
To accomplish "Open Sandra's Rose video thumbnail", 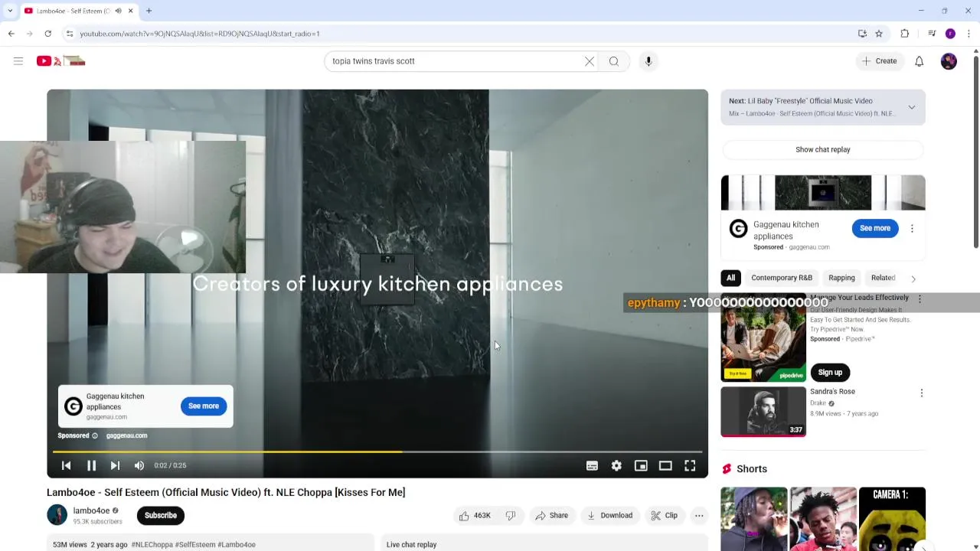I will click(x=763, y=412).
